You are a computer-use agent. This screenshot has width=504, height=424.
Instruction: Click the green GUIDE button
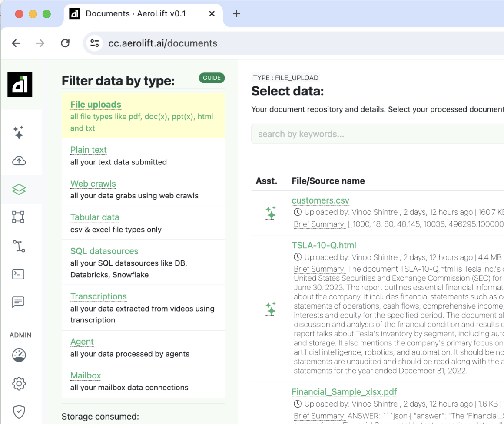[212, 78]
